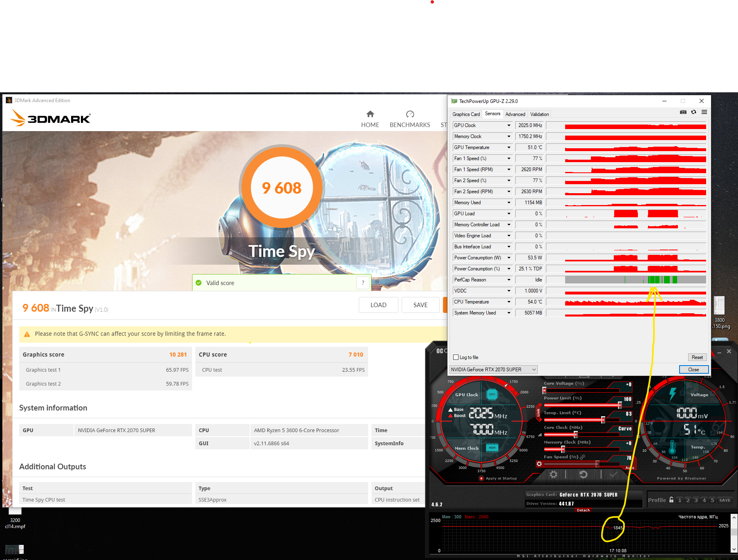Click the core clock curve editor icon
Screen dimensions: 738x560
pyautogui.click(x=540, y=435)
